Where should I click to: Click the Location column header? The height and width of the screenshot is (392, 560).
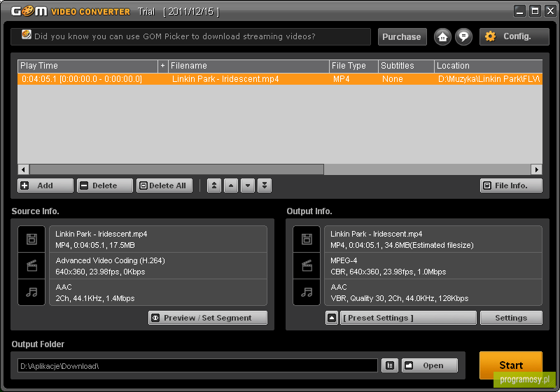[x=488, y=66]
